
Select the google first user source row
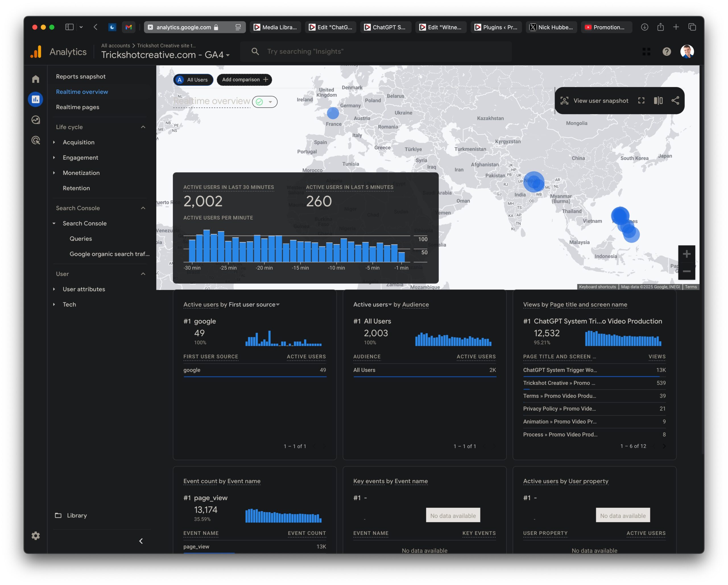[x=255, y=370]
